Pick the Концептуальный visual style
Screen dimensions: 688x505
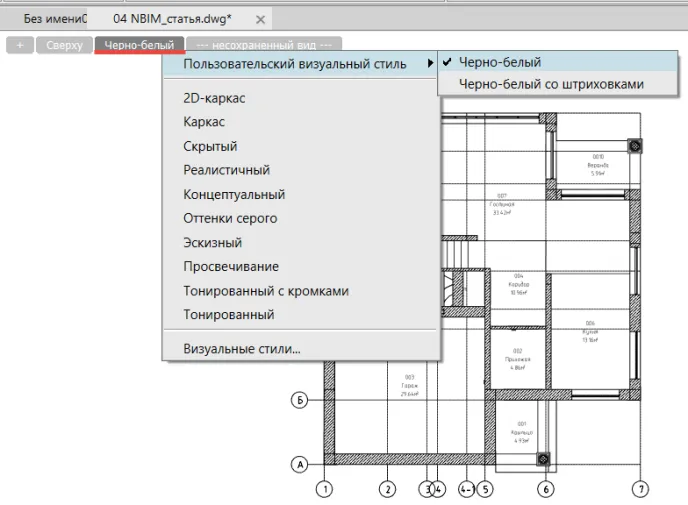click(234, 194)
